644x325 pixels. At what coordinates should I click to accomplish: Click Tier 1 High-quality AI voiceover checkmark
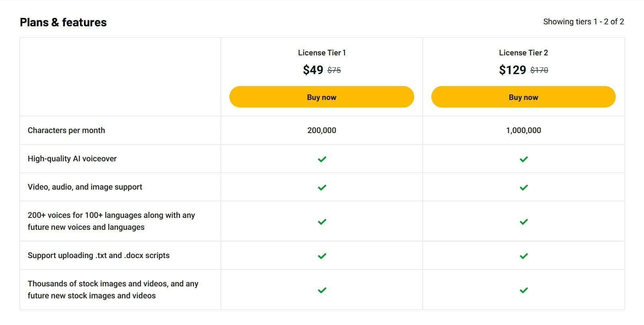tap(322, 159)
